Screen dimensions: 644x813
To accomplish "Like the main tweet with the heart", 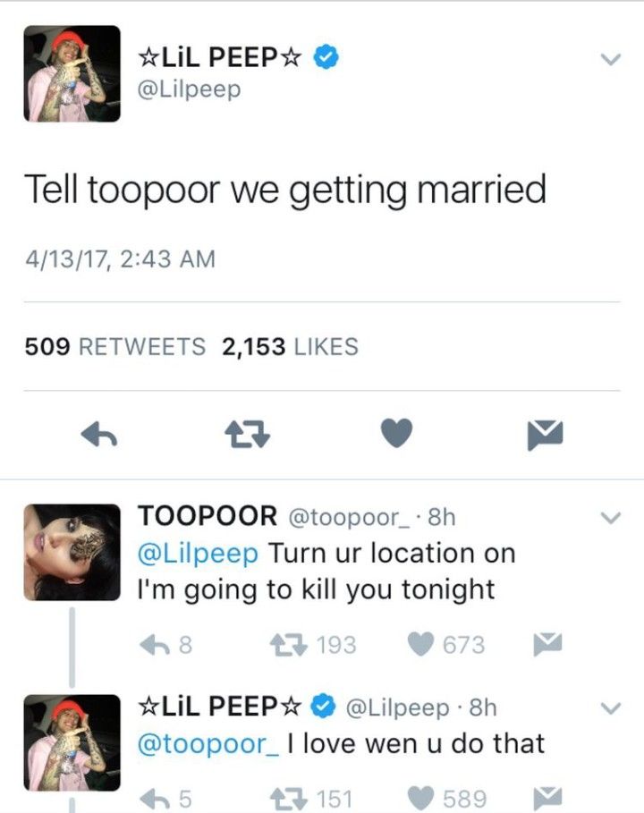I will (396, 432).
